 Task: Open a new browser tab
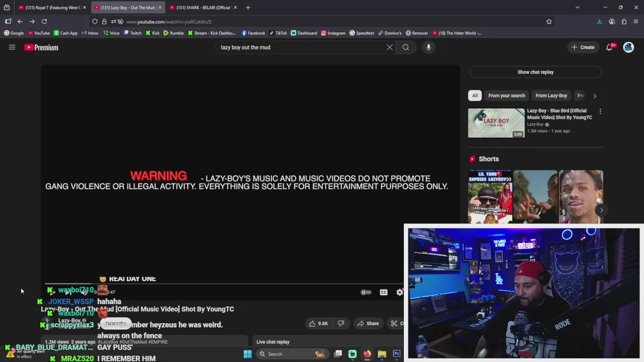point(248,8)
